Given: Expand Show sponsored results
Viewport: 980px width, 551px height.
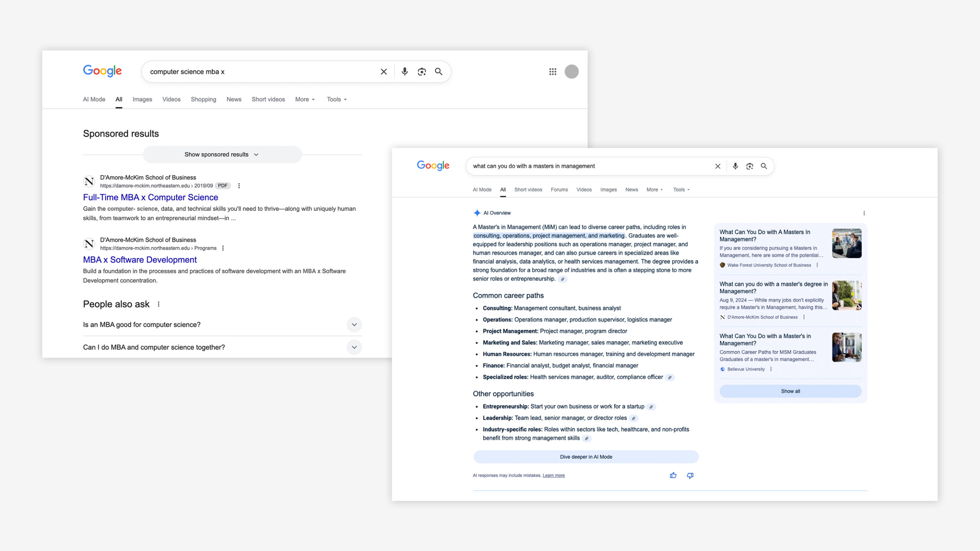Looking at the screenshot, I should pyautogui.click(x=222, y=154).
